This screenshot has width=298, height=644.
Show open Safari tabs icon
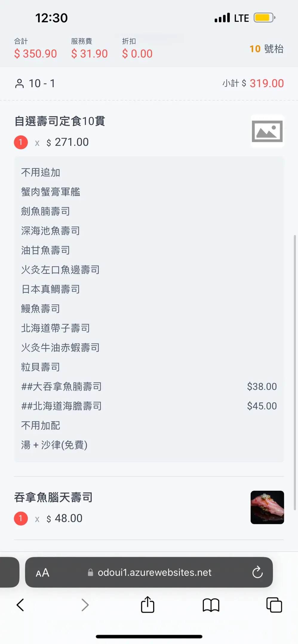tap(274, 605)
